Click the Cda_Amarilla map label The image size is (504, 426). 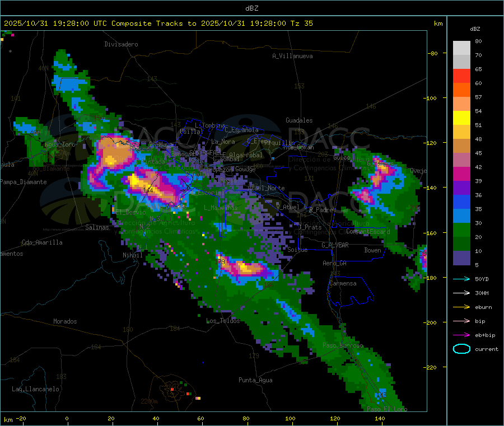[x=42, y=242]
